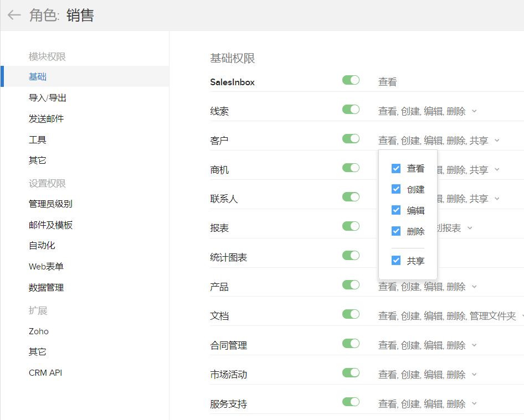
Task: Disable the SalesInbox toggle switch
Action: [x=351, y=80]
